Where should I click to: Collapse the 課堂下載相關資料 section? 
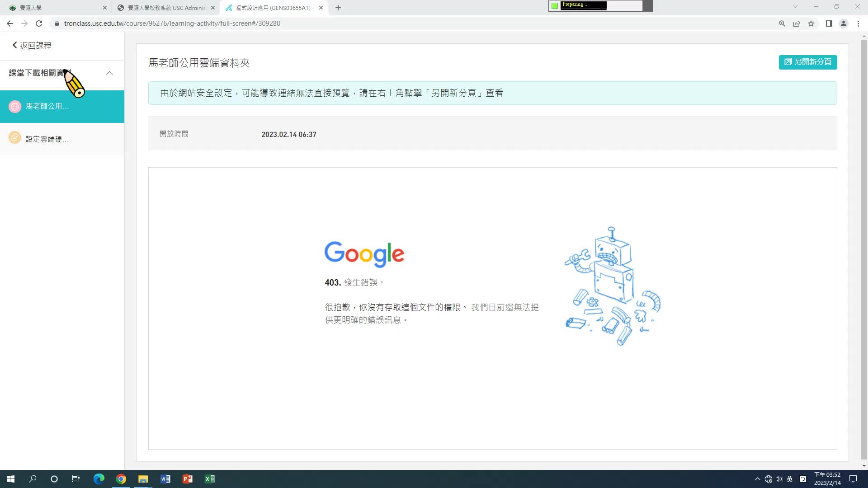[109, 73]
